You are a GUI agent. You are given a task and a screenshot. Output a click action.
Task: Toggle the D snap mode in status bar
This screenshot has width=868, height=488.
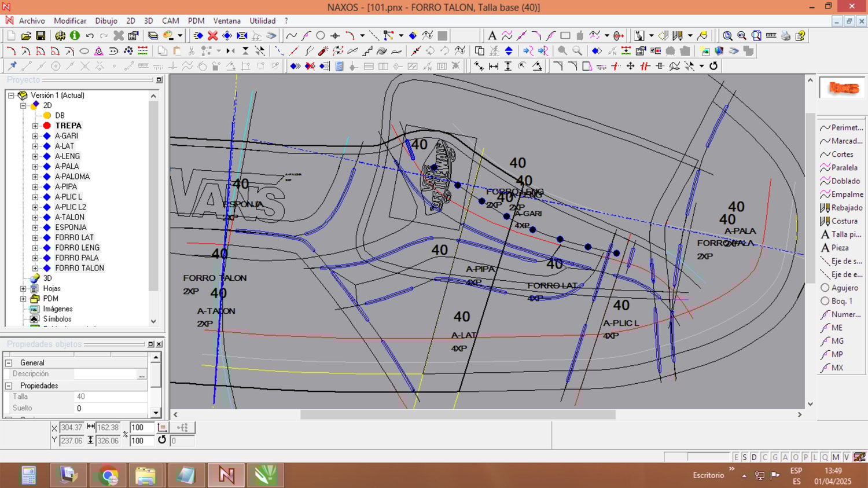(x=754, y=457)
